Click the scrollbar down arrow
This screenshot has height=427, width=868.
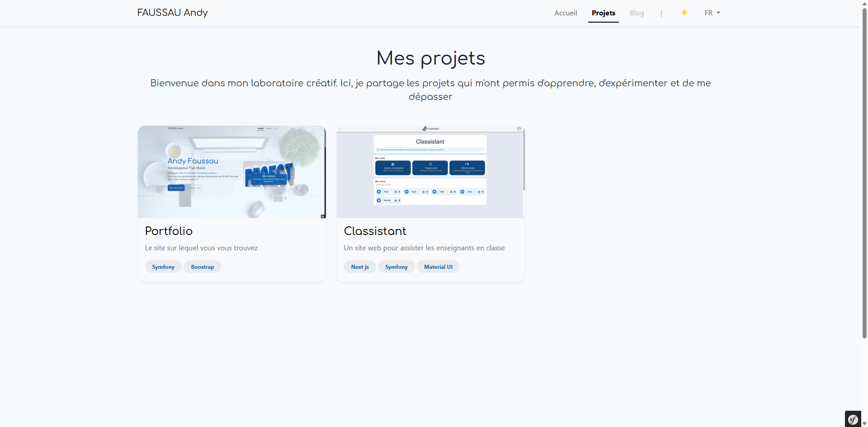(x=864, y=424)
